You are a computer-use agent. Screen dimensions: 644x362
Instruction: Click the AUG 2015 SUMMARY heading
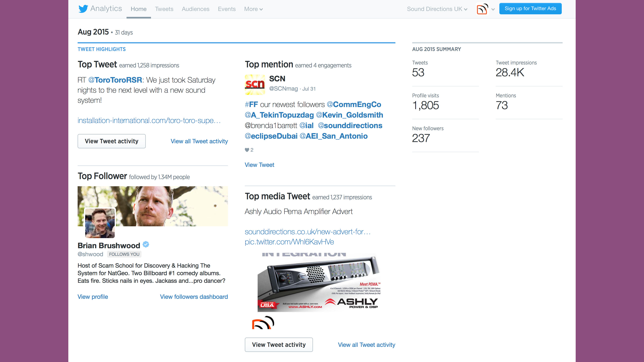437,49
